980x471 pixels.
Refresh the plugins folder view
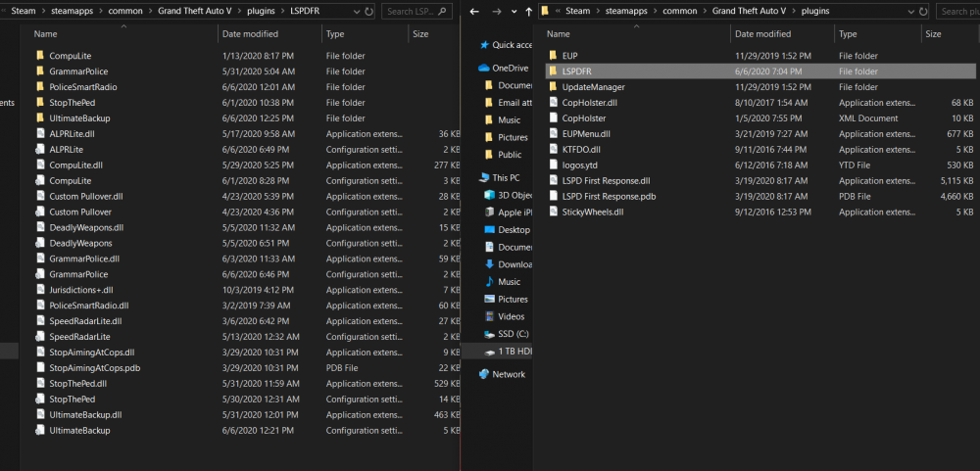[x=925, y=11]
